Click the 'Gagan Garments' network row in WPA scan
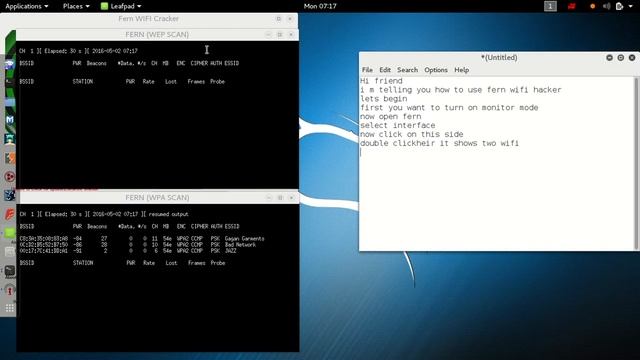Screen dimensions: 640x360 tap(142, 238)
